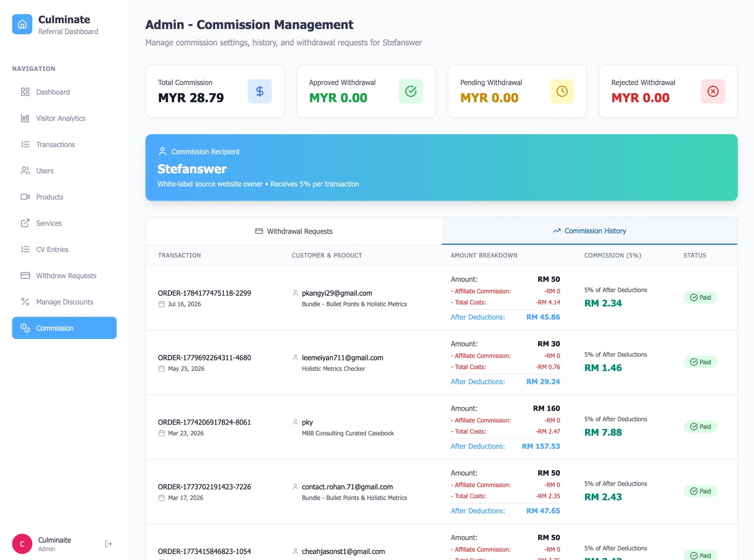The height and width of the screenshot is (560, 754).
Task: Click the calendar icon beside Jul 16, 2026
Action: point(161,304)
